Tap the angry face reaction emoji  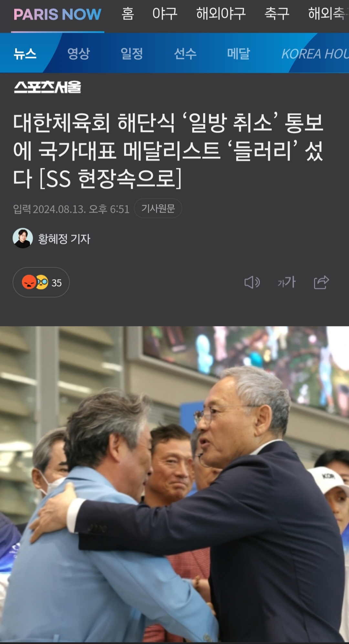pyautogui.click(x=29, y=282)
